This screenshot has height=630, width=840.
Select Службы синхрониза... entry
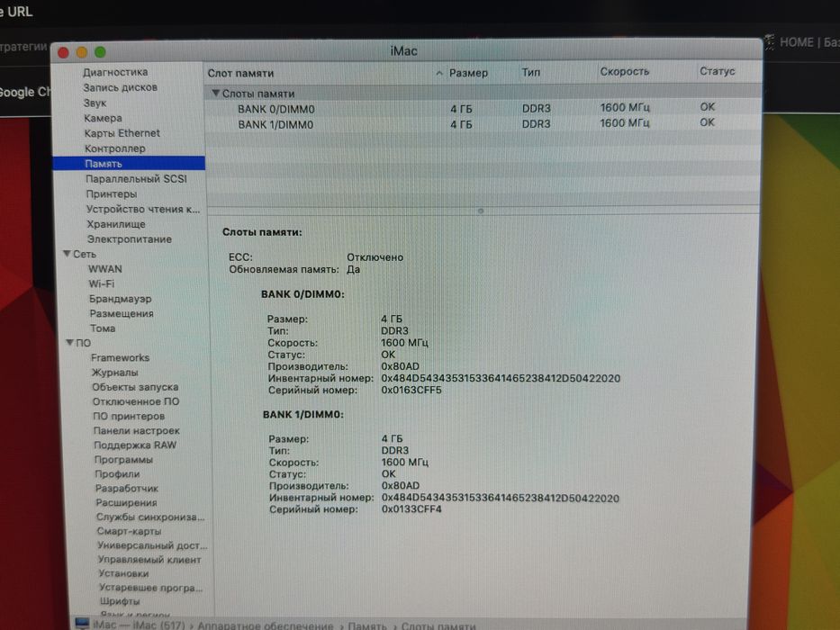[150, 517]
